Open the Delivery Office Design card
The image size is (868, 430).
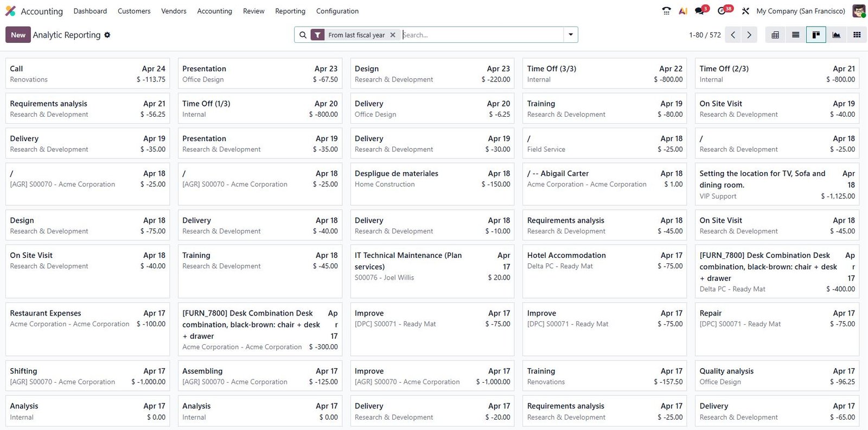432,109
